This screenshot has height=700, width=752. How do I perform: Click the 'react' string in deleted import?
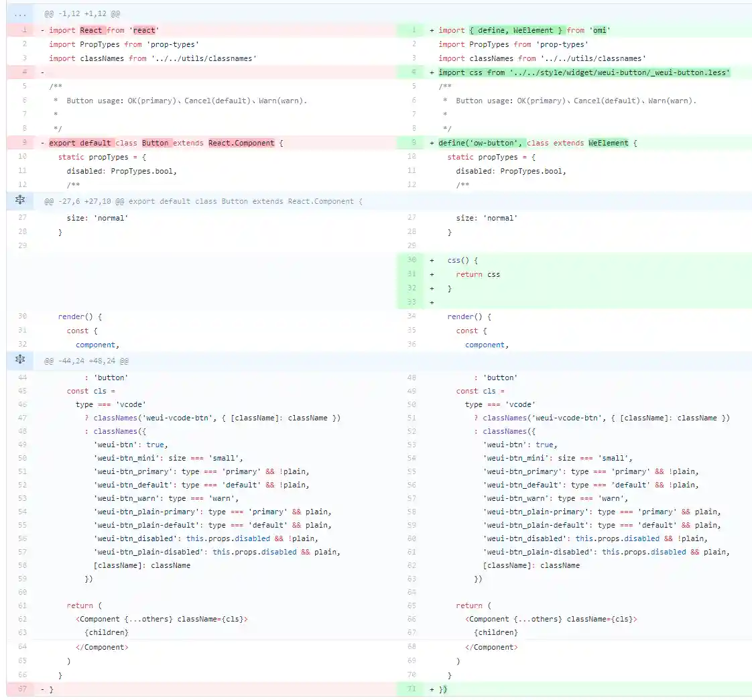pos(143,30)
